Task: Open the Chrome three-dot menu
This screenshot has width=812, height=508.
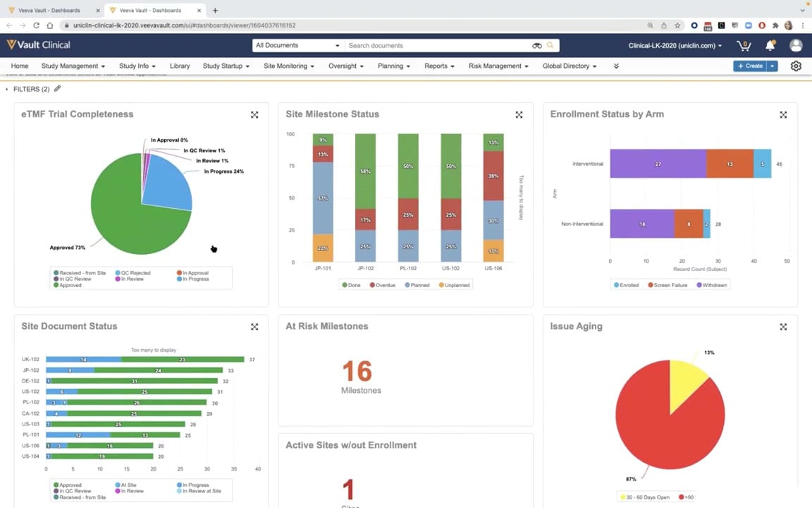Action: point(803,25)
